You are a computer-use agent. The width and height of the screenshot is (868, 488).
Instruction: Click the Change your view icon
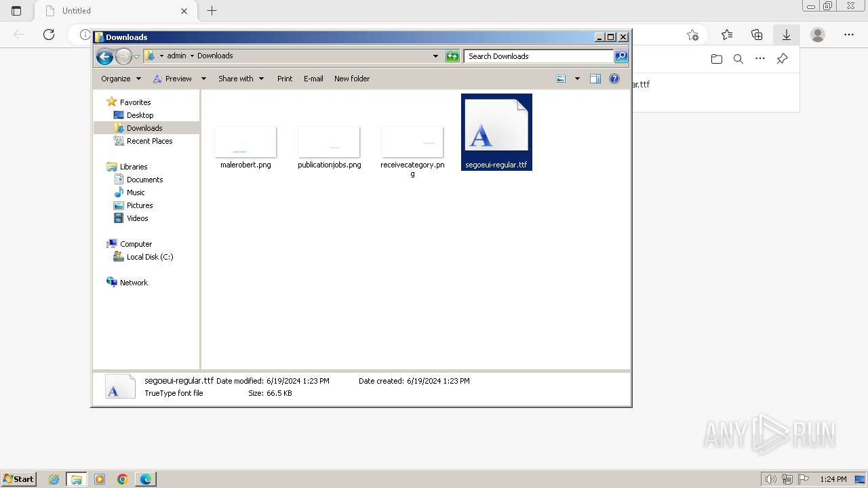pyautogui.click(x=561, y=79)
